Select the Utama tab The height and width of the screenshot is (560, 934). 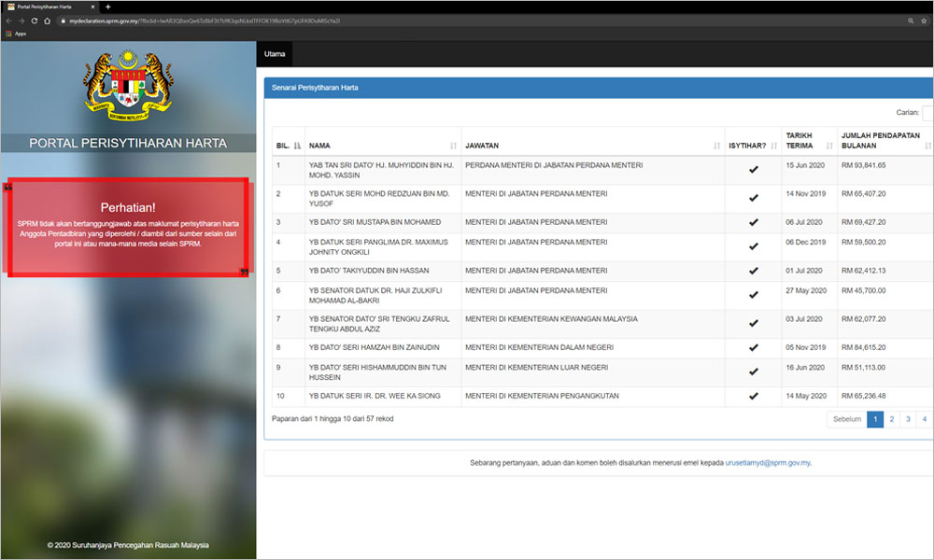tap(274, 53)
